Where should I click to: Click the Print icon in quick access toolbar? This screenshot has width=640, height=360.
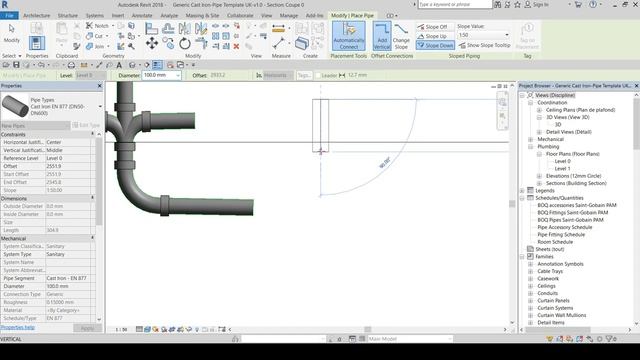pyautogui.click(x=71, y=65)
